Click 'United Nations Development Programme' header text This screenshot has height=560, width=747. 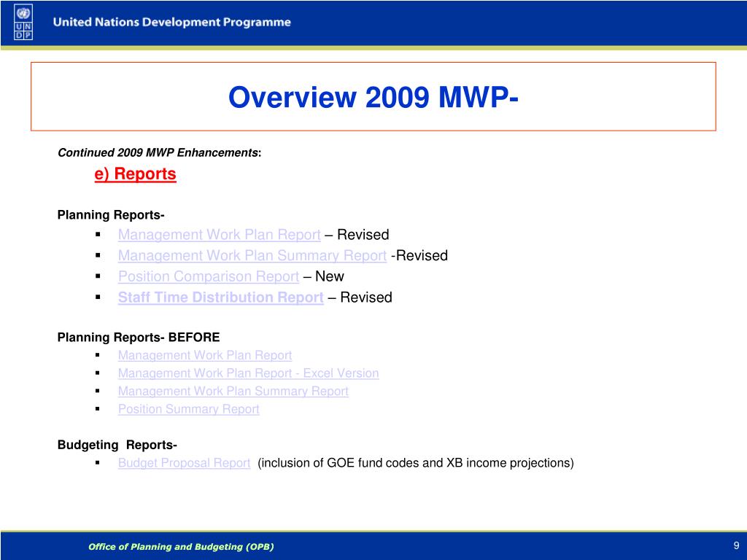pyautogui.click(x=172, y=23)
